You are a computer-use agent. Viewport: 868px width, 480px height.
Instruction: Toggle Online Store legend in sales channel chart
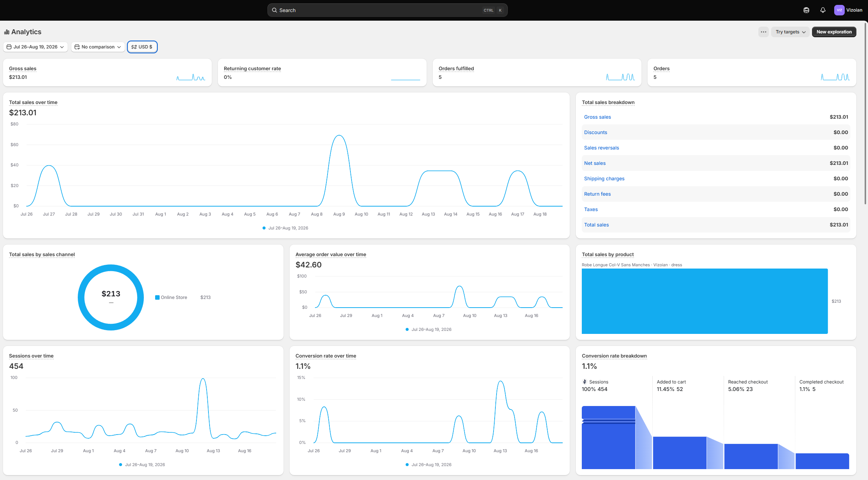point(171,297)
